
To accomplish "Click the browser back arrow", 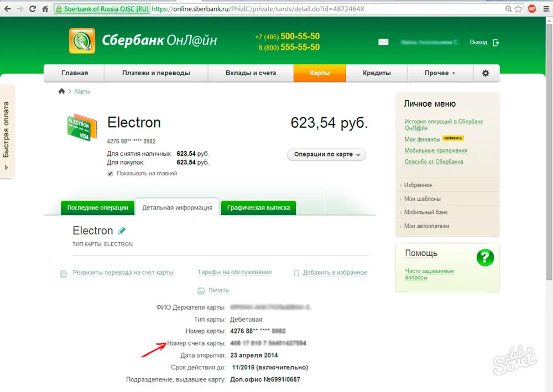I will click(x=8, y=9).
